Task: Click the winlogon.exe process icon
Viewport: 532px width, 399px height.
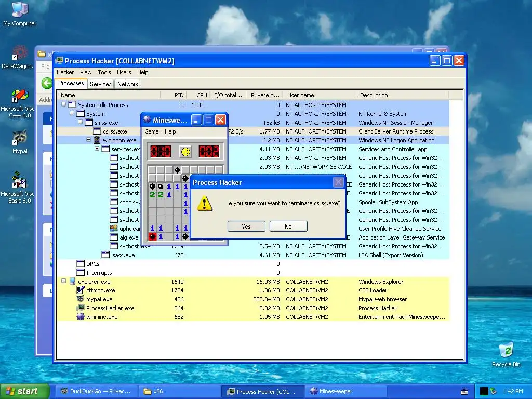Action: click(97, 140)
